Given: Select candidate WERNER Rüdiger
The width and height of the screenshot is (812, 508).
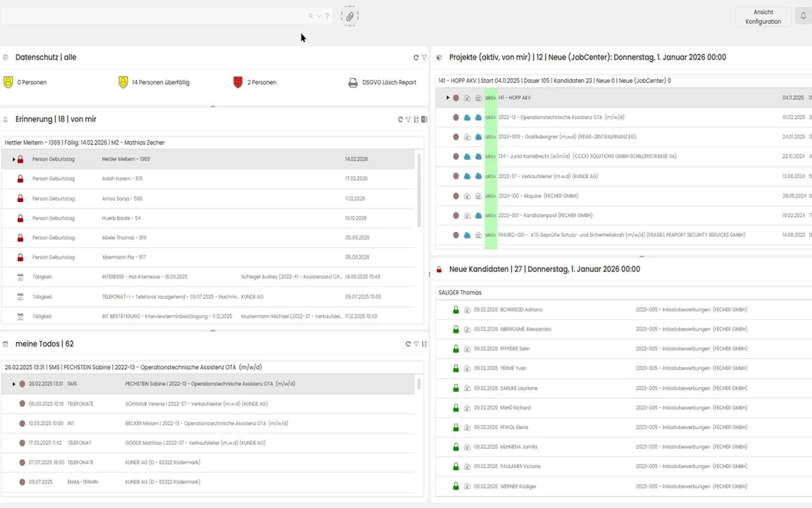Looking at the screenshot, I should point(624,486).
